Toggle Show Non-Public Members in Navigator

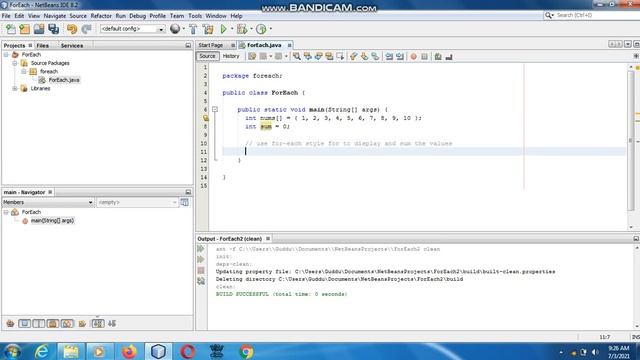[x=53, y=324]
